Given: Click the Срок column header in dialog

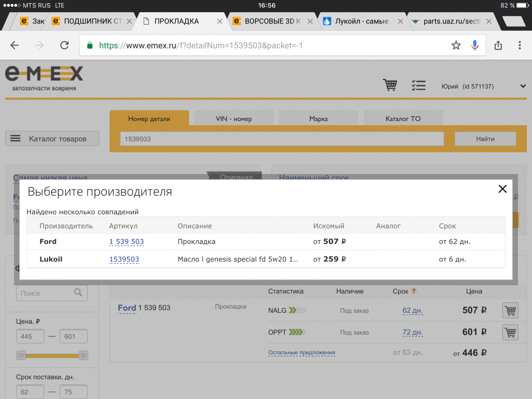Looking at the screenshot, I should tap(448, 226).
